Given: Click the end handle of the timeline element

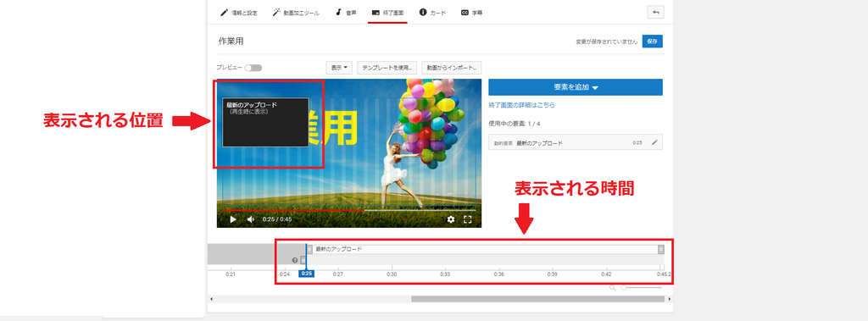Looking at the screenshot, I should coord(661,249).
